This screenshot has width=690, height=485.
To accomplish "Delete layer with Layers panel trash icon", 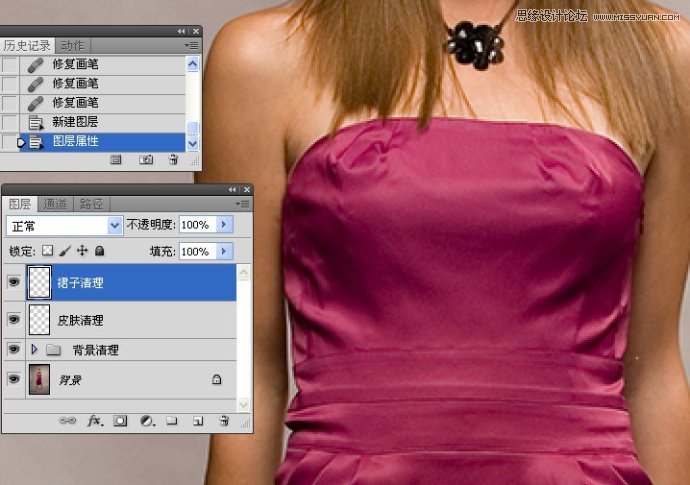I will click(223, 421).
